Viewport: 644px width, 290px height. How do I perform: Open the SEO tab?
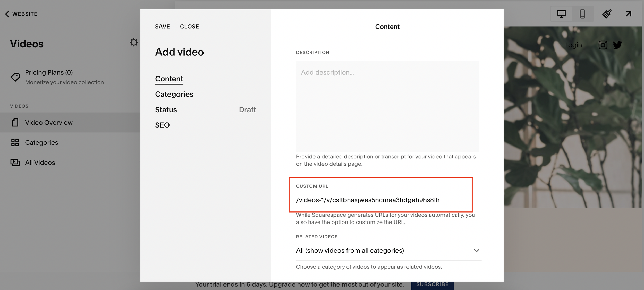coord(162,125)
